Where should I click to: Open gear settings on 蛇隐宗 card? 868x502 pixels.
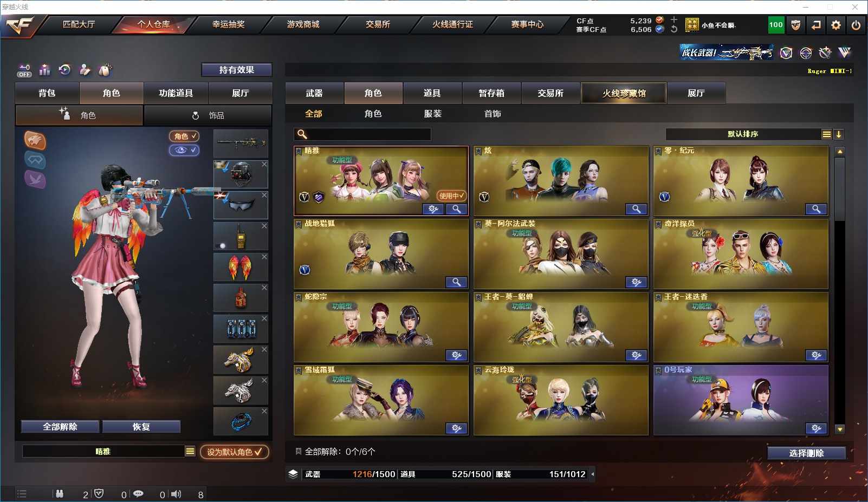(456, 355)
